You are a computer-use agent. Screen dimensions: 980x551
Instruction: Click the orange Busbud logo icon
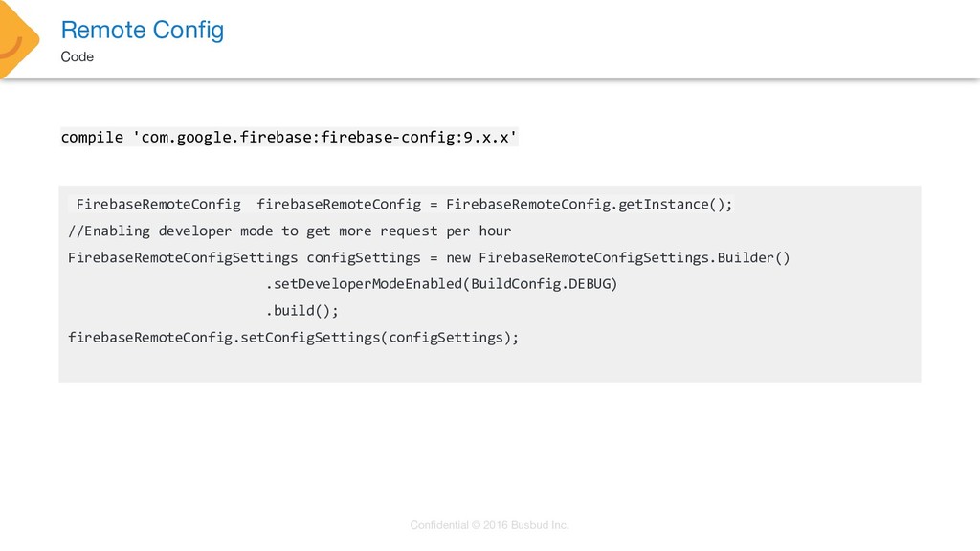[19, 38]
